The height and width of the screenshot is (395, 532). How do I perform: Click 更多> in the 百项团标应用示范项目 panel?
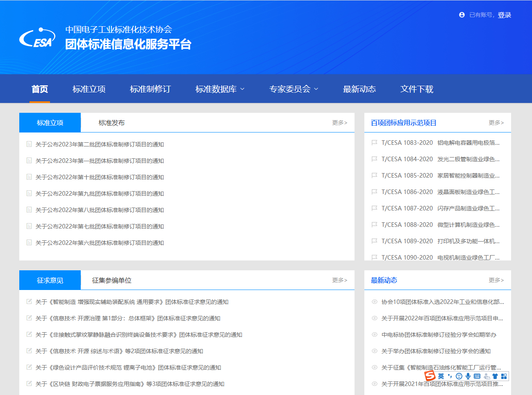[x=496, y=123]
